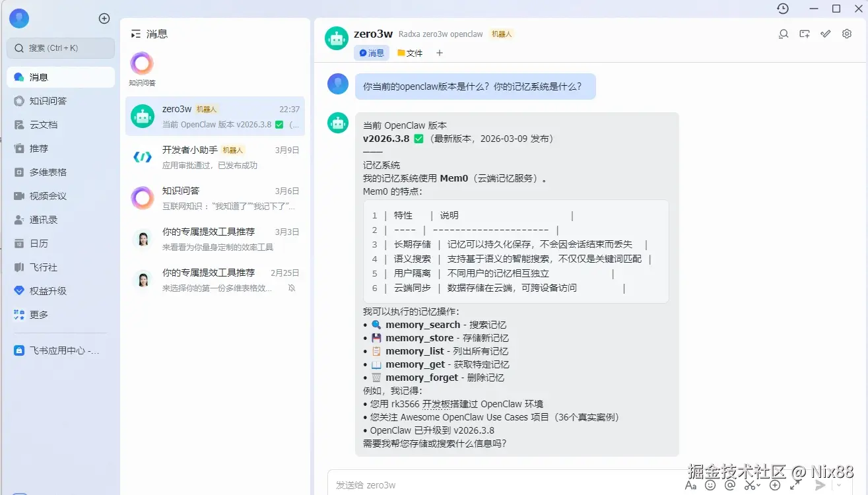This screenshot has width=868, height=495.
Task: Open 日历 in the left sidebar
Action: point(61,244)
